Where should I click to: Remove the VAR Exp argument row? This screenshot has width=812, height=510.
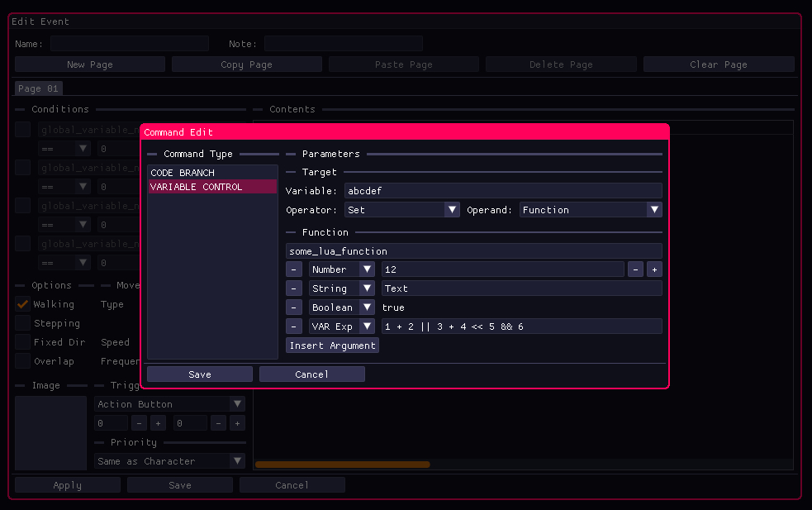pos(294,326)
